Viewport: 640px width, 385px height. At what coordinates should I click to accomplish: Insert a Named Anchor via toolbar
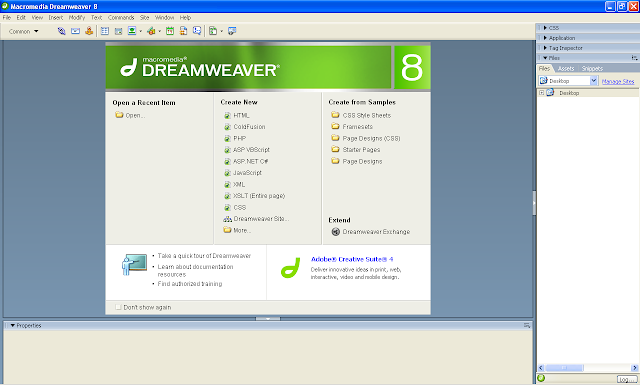(89, 31)
